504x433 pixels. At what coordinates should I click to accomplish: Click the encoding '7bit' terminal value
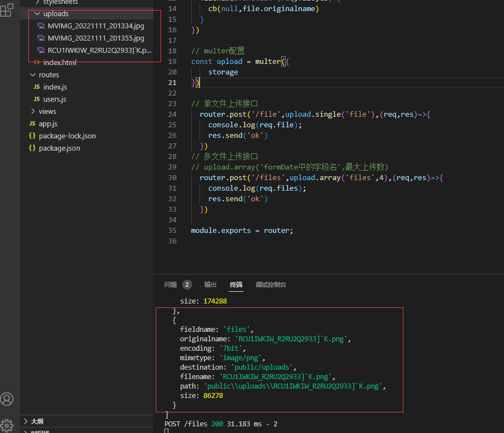click(x=231, y=349)
